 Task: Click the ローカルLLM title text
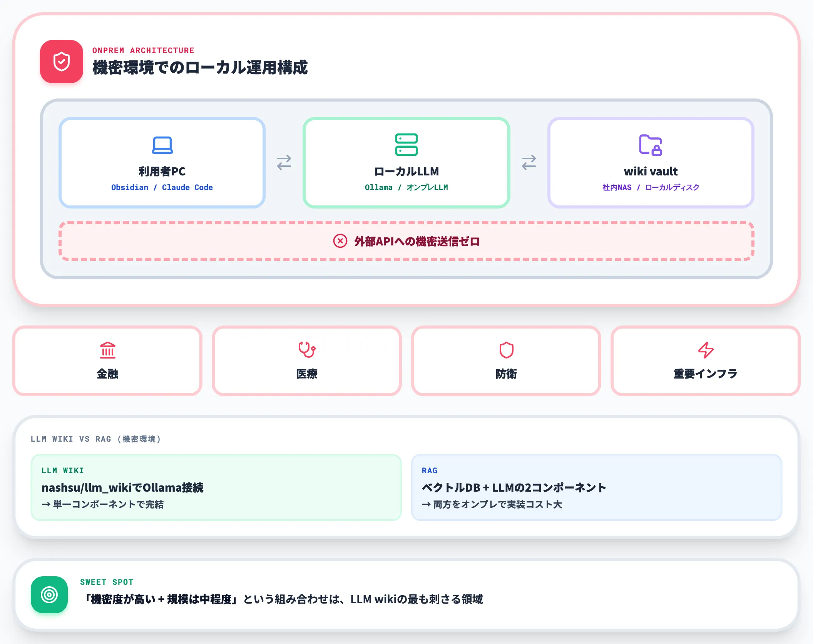[406, 171]
